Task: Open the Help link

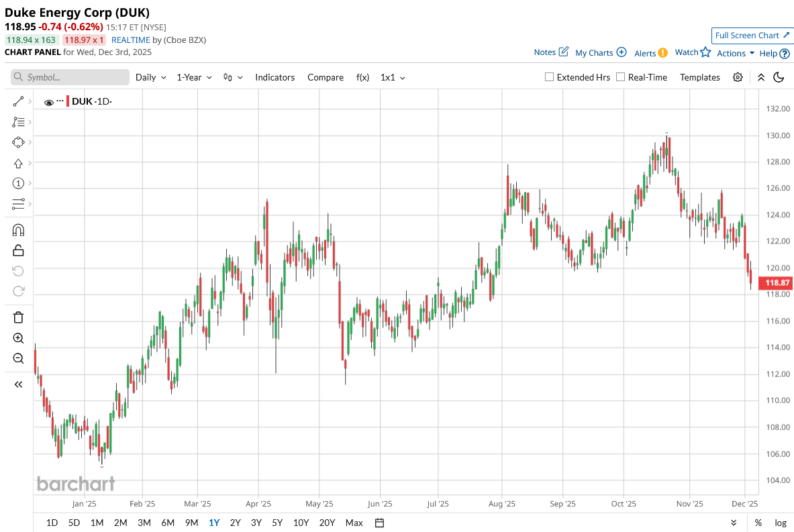Action: (x=775, y=53)
